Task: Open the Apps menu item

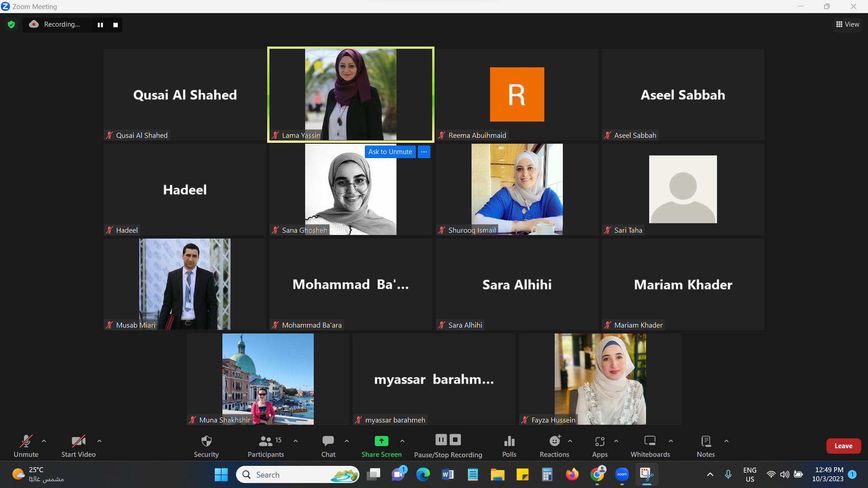Action: (599, 446)
